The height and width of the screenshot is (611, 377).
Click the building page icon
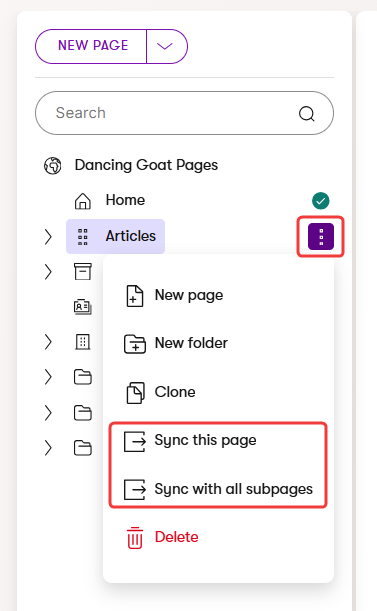tap(83, 342)
